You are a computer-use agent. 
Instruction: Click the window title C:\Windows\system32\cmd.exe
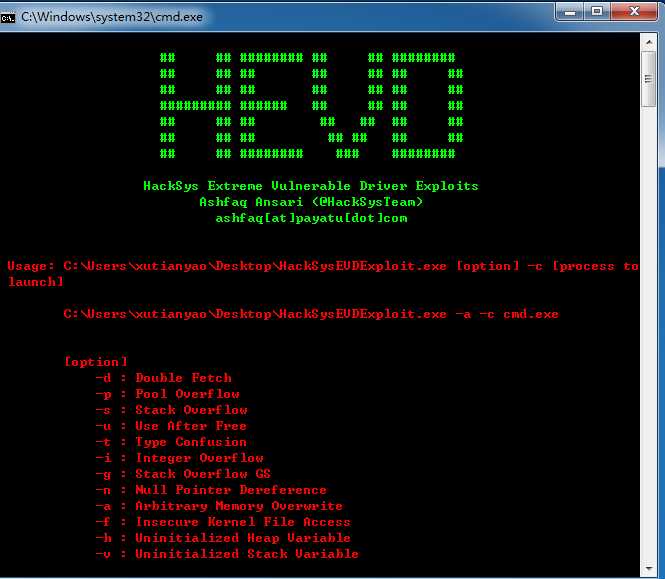112,17
